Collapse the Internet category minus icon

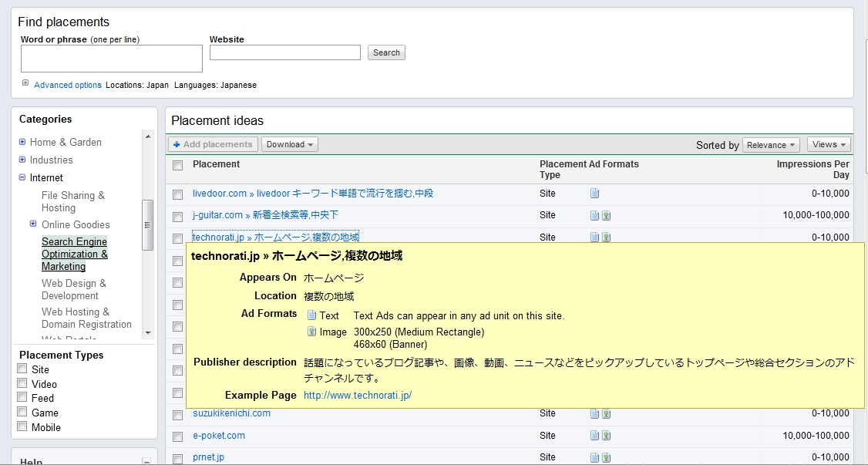22,177
